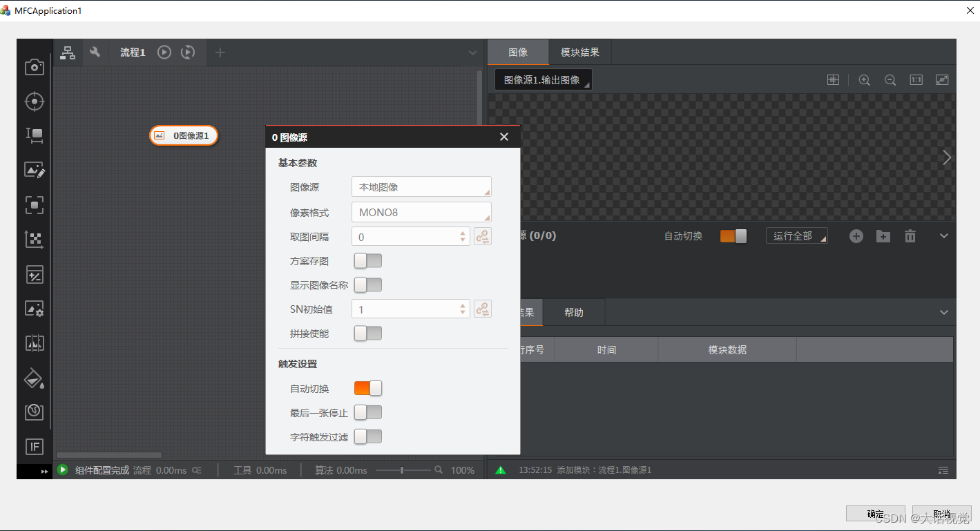Open the 图像源1.输出图像 dropdown
The image size is (980, 531).
[x=544, y=80]
